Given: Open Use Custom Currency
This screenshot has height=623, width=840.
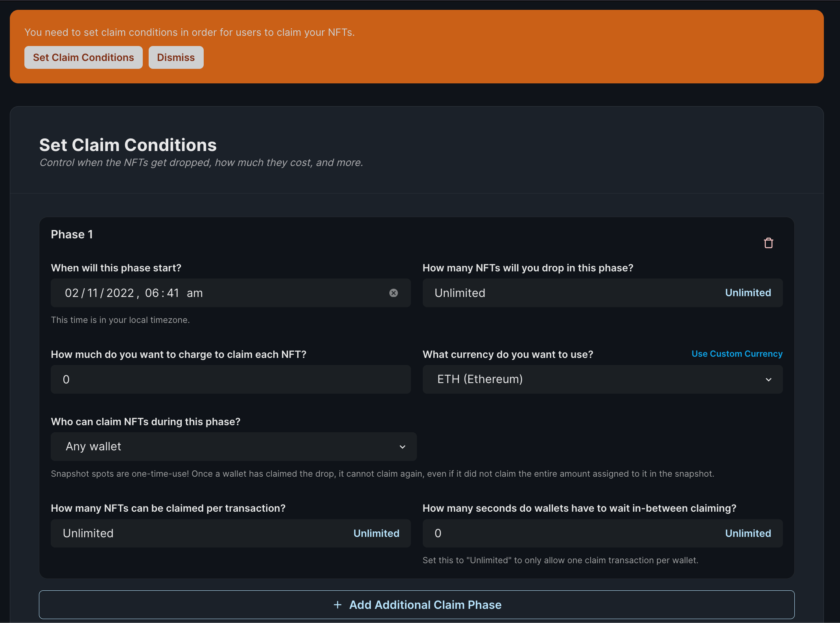Looking at the screenshot, I should tap(737, 354).
